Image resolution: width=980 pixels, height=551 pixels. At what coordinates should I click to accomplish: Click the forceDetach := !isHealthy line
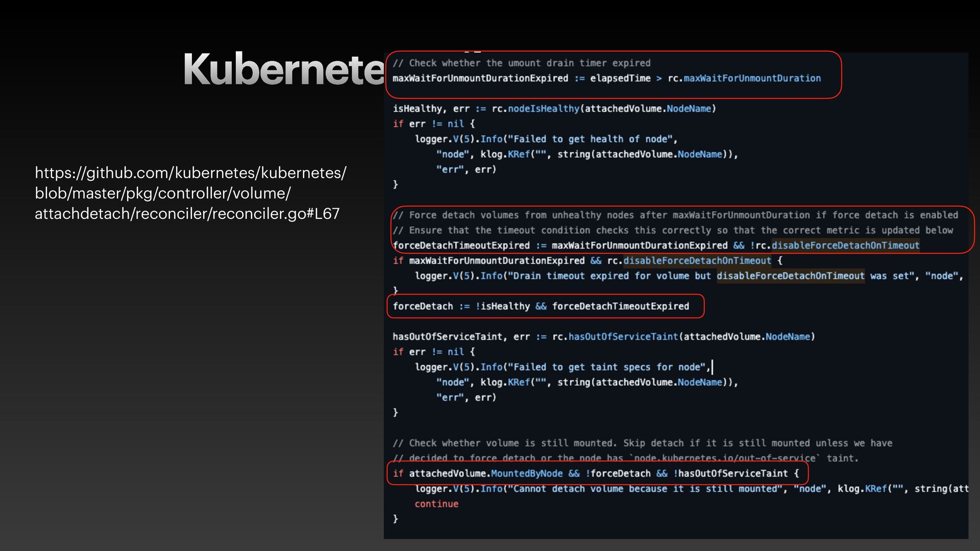point(541,306)
